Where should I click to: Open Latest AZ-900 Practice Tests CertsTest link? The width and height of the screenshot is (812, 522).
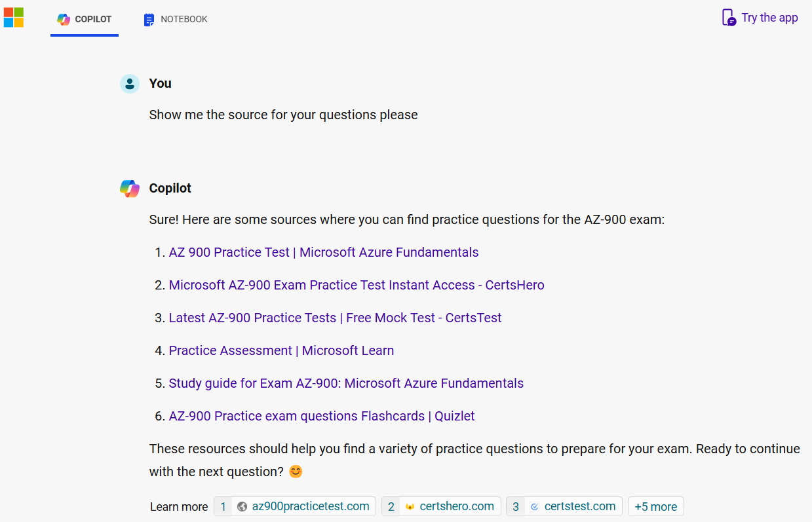click(x=335, y=318)
